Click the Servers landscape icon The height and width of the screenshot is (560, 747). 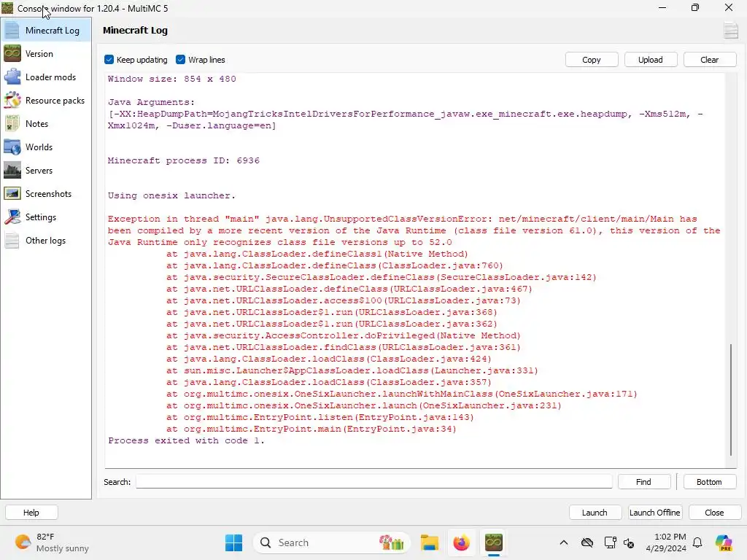click(x=12, y=171)
